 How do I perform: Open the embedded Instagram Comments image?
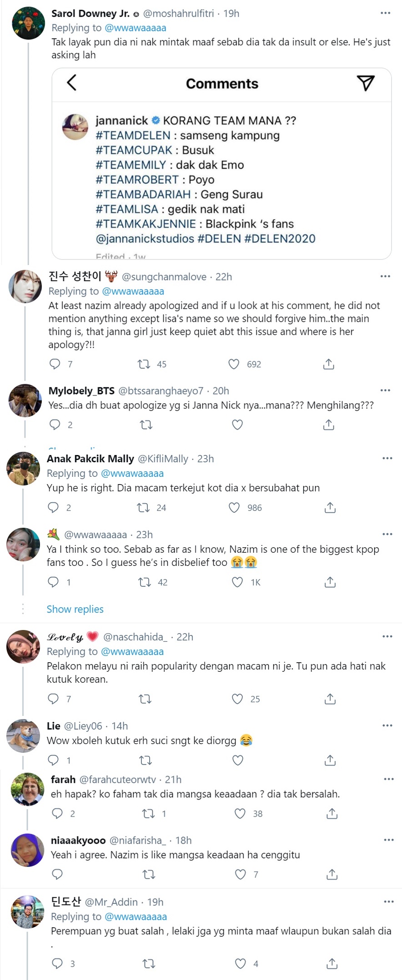pyautogui.click(x=222, y=164)
